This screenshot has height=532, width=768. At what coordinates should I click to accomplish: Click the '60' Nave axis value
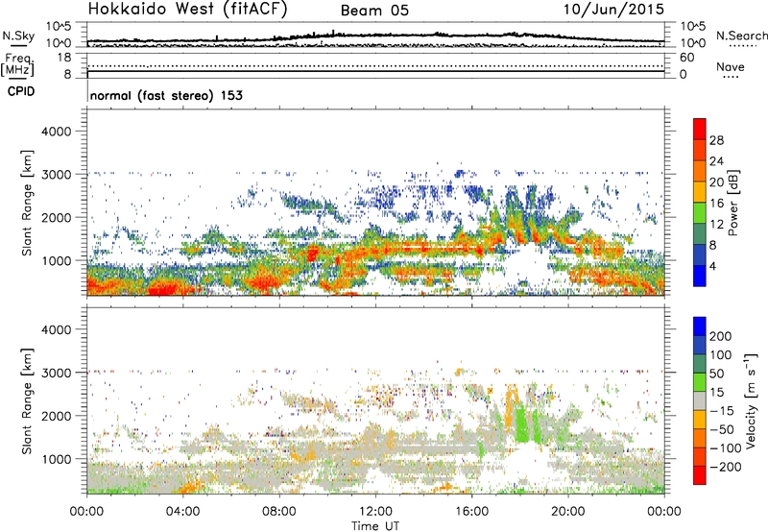click(686, 58)
